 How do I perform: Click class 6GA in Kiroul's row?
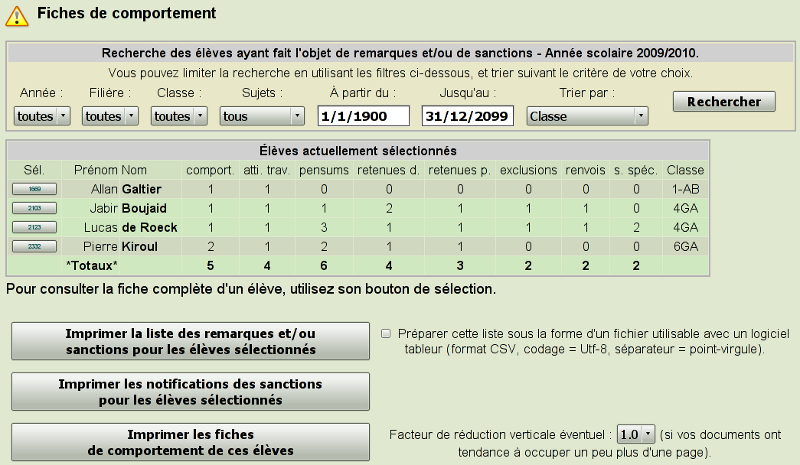pyautogui.click(x=685, y=247)
